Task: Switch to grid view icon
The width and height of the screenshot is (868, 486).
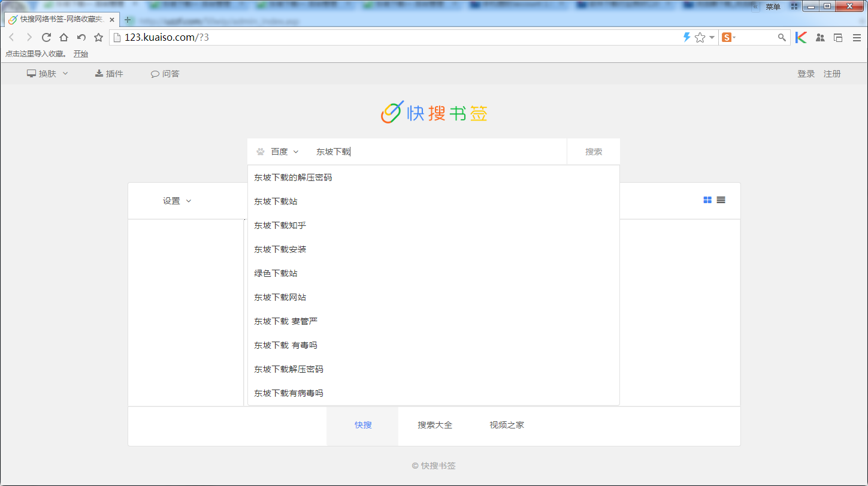Action: pyautogui.click(x=707, y=200)
